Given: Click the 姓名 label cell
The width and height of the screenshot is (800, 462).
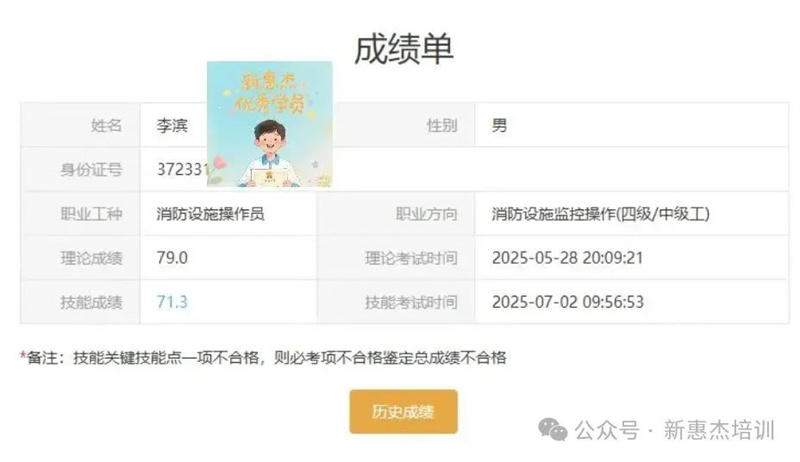Looking at the screenshot, I should tap(80, 125).
